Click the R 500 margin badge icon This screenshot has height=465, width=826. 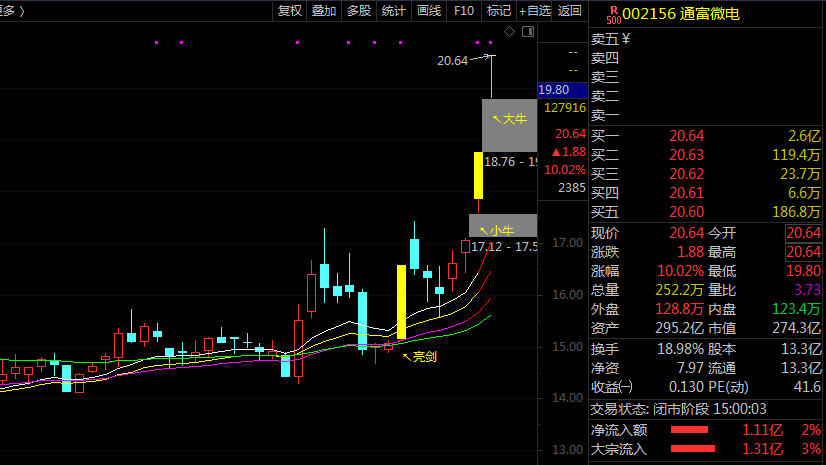point(614,15)
